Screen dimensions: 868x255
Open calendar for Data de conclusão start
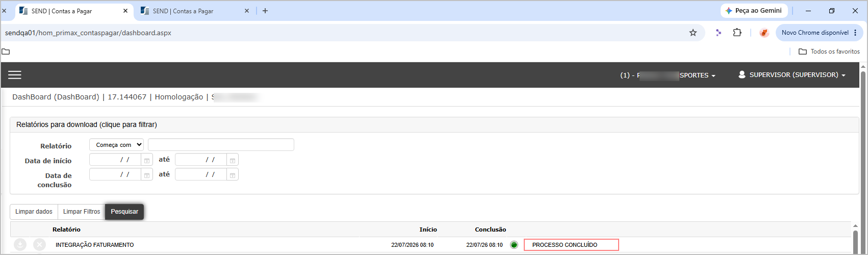147,175
